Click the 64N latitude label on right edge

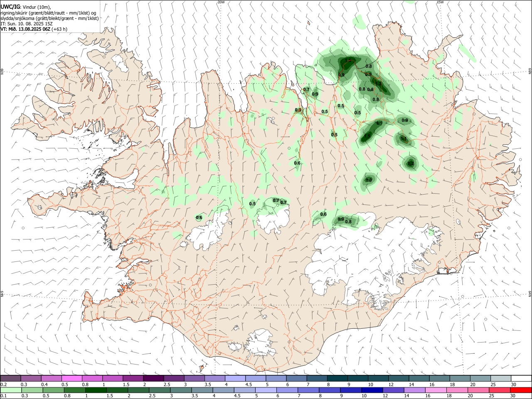(x=530, y=293)
